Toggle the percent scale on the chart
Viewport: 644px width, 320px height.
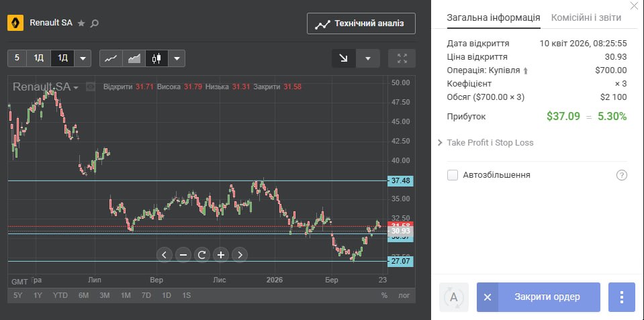384,295
